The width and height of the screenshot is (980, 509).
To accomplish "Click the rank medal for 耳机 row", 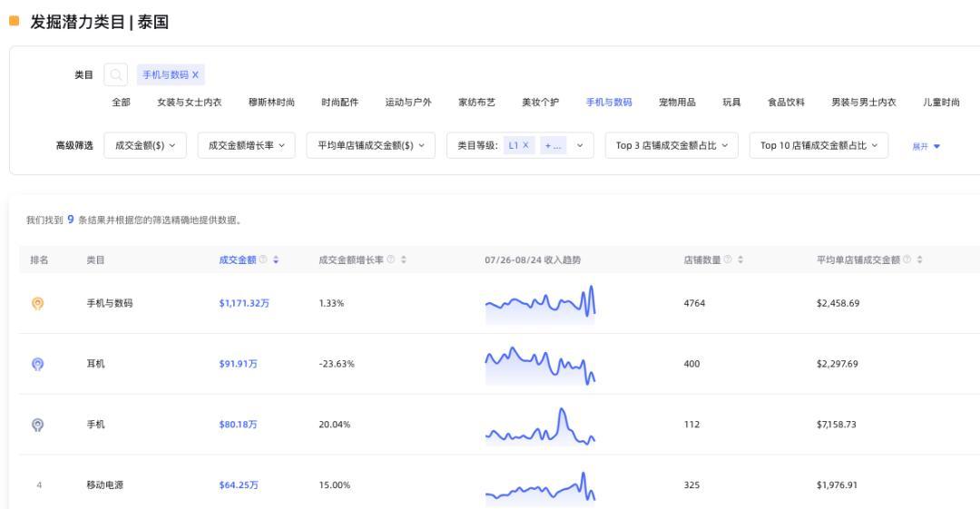I will 37,364.
